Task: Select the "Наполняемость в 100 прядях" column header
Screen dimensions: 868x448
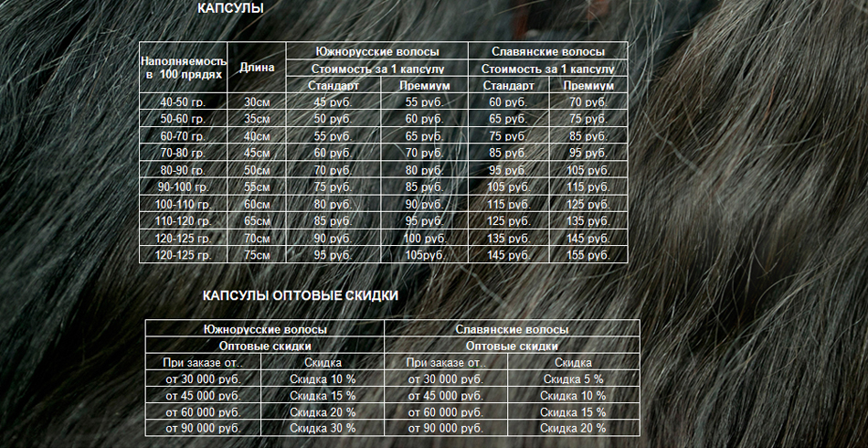Action: point(183,67)
